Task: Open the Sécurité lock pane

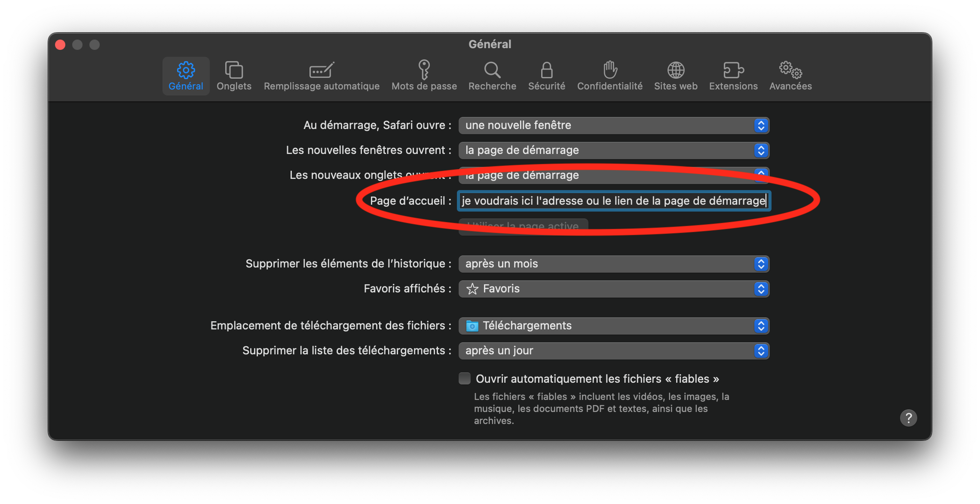Action: click(546, 76)
